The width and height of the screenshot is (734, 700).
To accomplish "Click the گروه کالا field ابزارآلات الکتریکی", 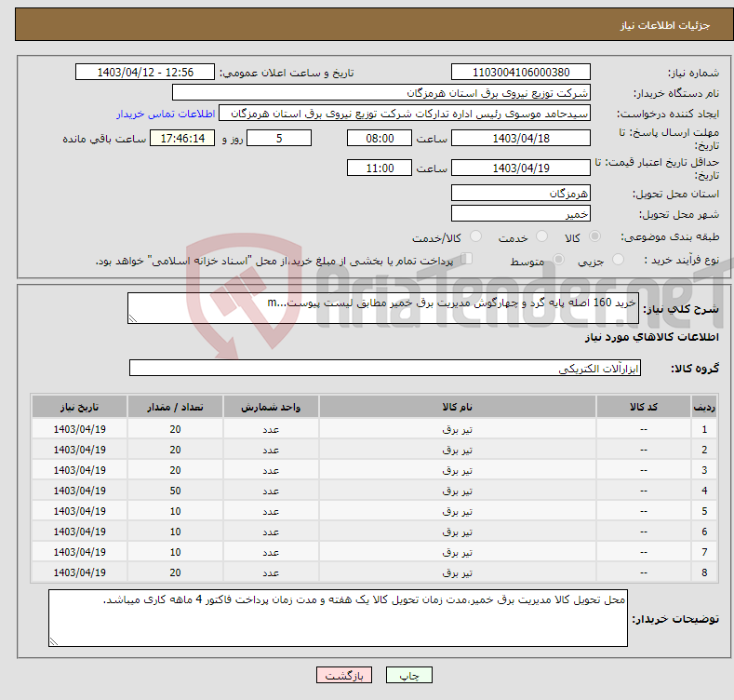I will point(385,368).
